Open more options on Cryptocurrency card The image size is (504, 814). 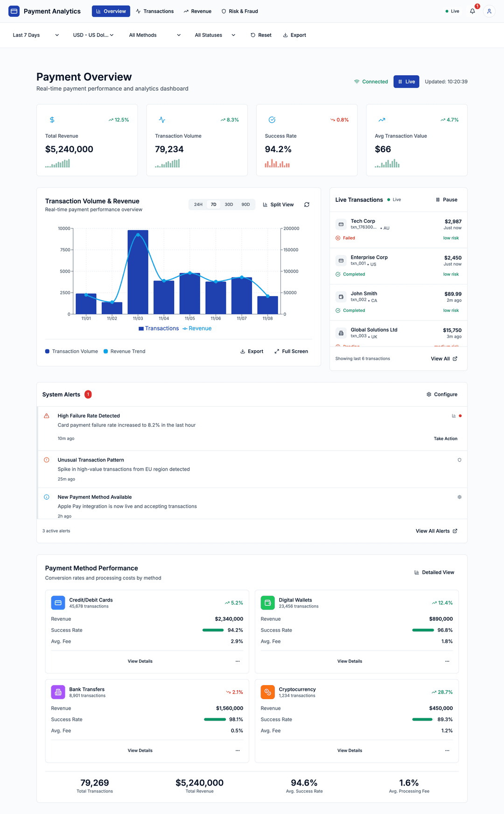point(447,750)
